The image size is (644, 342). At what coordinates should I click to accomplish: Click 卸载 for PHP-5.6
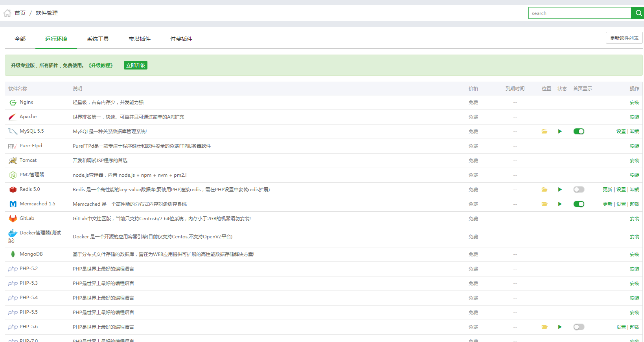click(x=635, y=327)
